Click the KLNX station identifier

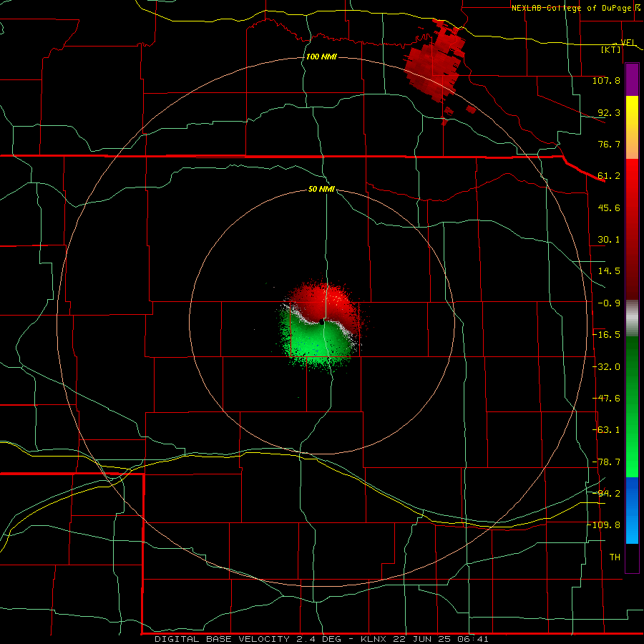[374, 639]
